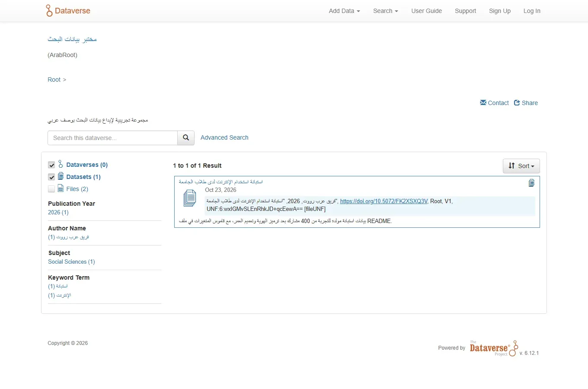
Task: Click the Contact envelope icon
Action: pyautogui.click(x=483, y=102)
